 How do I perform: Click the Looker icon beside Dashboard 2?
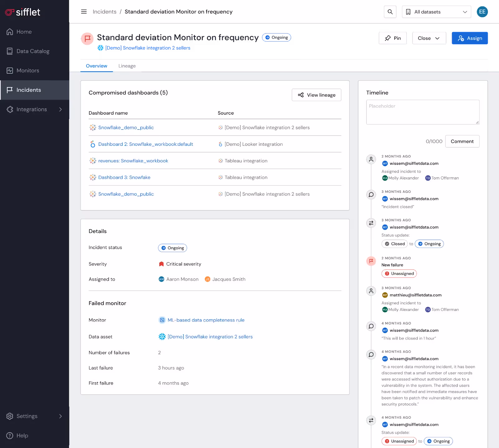pyautogui.click(x=93, y=144)
